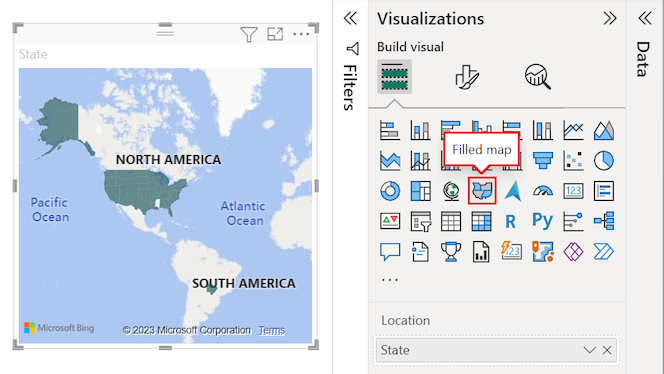This screenshot has width=664, height=374.
Task: Click the Filled map visual icon
Action: coord(482,191)
